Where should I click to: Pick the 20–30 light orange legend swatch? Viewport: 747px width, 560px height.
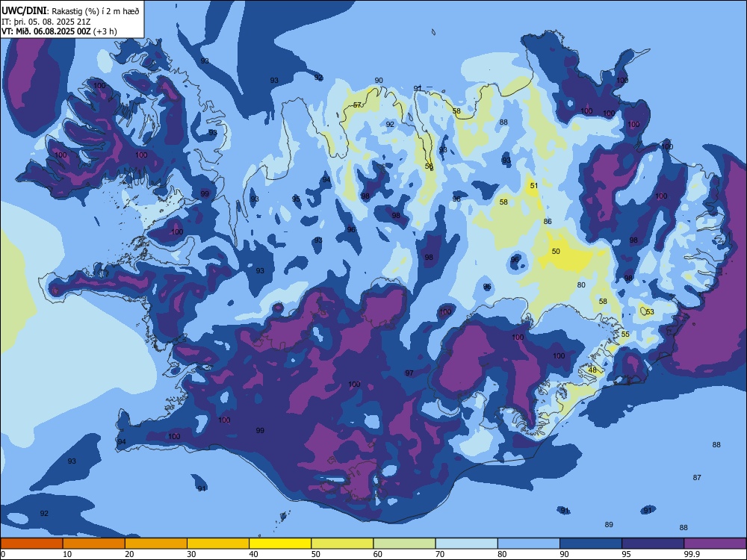click(x=156, y=544)
